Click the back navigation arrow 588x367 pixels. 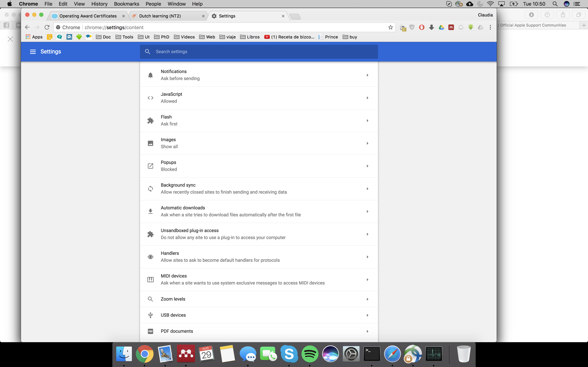(x=27, y=27)
